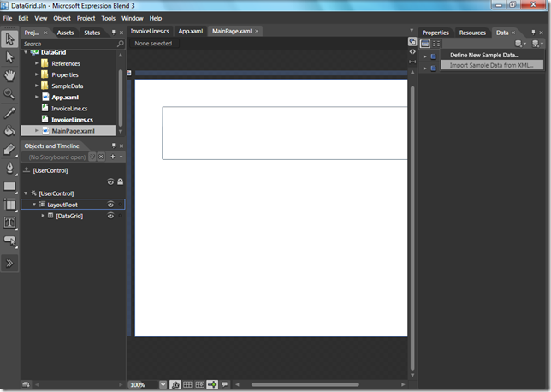The width and height of the screenshot is (551, 392).
Task: Open the 100% zoom dropdown
Action: point(163,384)
